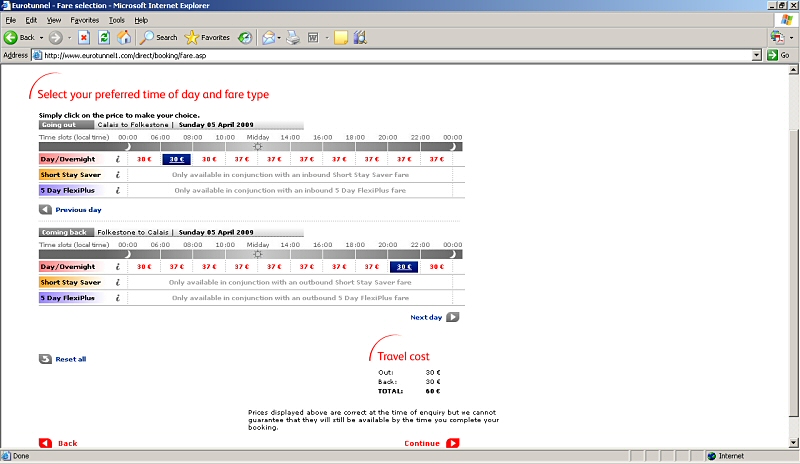Select return 06:00 slot 37 € fare

pos(177,266)
